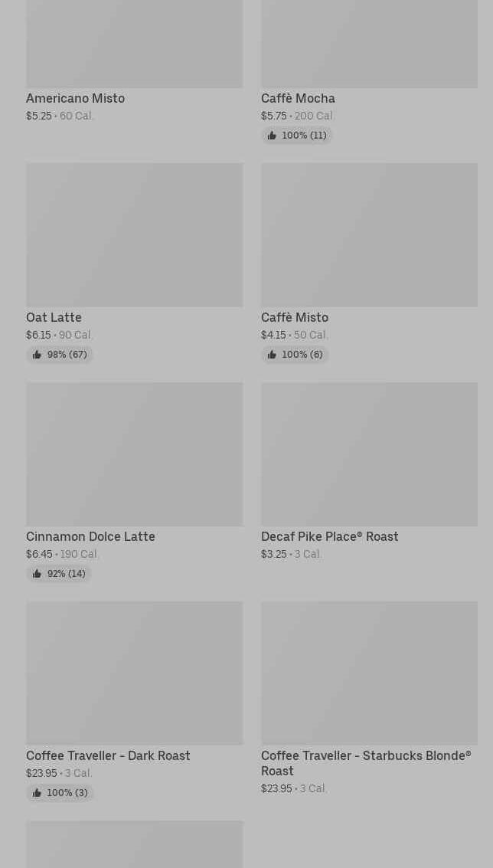Viewport: 493px width, 868px height.
Task: Click the Oat Latte item name
Action: pos(54,317)
